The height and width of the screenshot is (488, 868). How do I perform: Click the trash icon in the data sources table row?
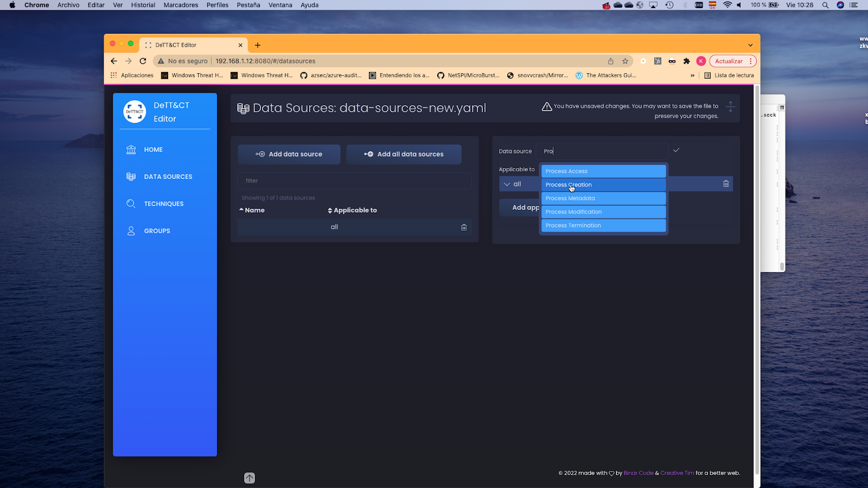tap(464, 227)
